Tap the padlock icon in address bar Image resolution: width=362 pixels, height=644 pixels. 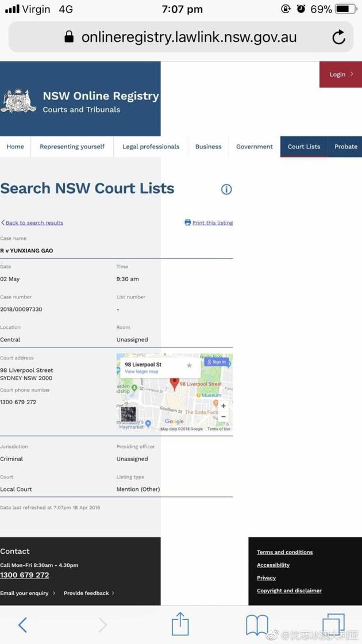[x=69, y=37]
